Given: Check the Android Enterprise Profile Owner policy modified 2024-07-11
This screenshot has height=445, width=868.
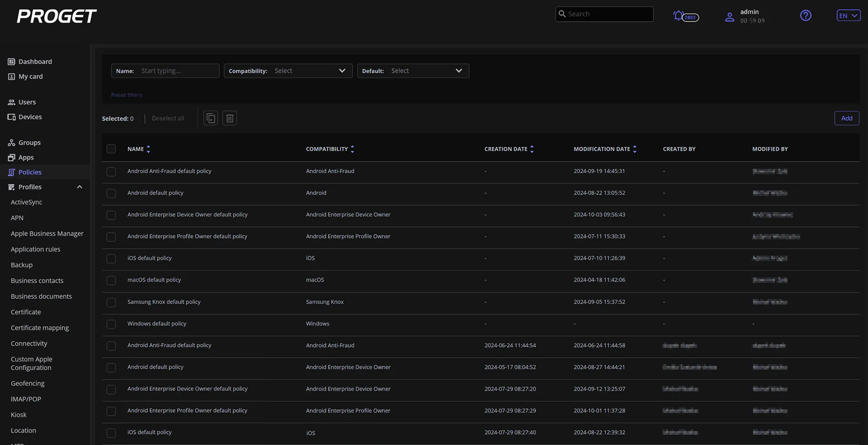Looking at the screenshot, I should 111,237.
